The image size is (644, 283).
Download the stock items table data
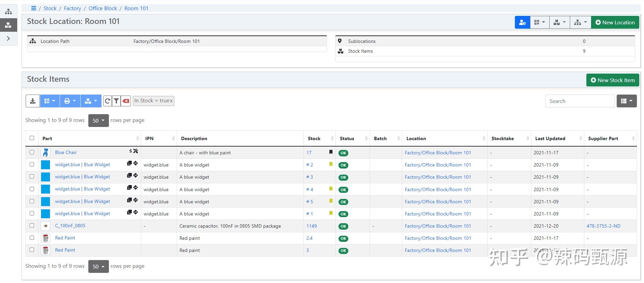click(x=33, y=101)
